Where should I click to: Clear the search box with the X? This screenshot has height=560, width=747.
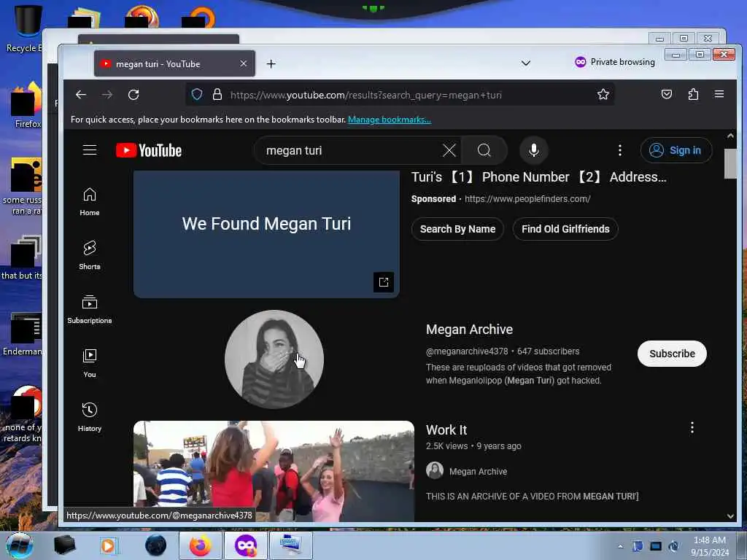tap(449, 150)
